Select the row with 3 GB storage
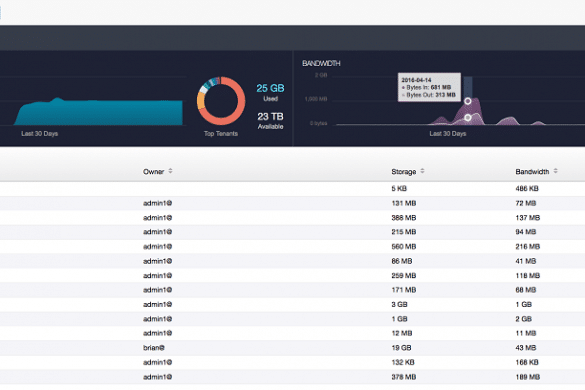Screen dimensions: 585x390 click(292, 305)
